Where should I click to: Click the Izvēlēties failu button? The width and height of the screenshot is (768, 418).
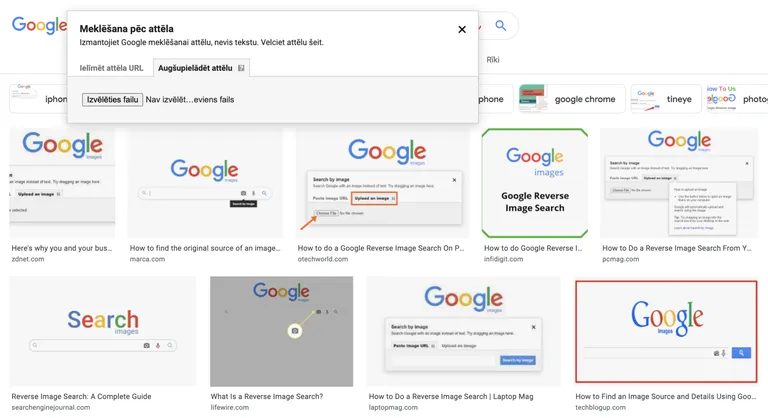[x=112, y=99]
